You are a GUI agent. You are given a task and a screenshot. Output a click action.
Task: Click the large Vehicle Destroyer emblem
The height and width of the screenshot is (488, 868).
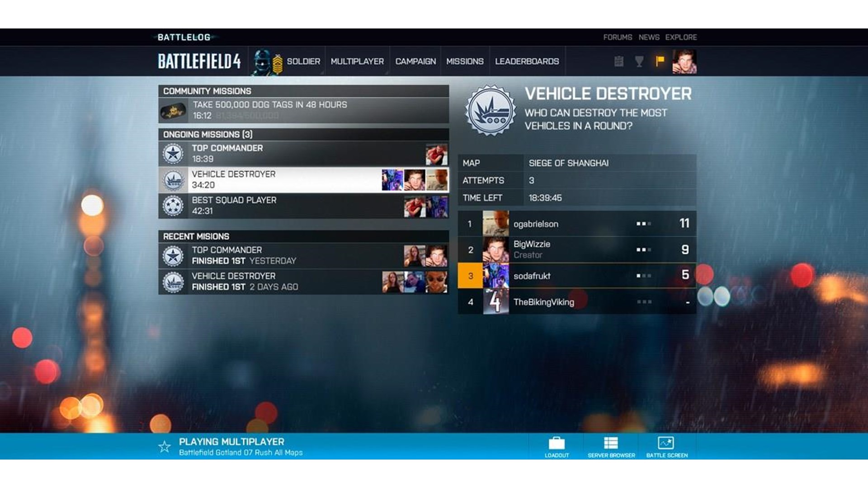tap(491, 111)
